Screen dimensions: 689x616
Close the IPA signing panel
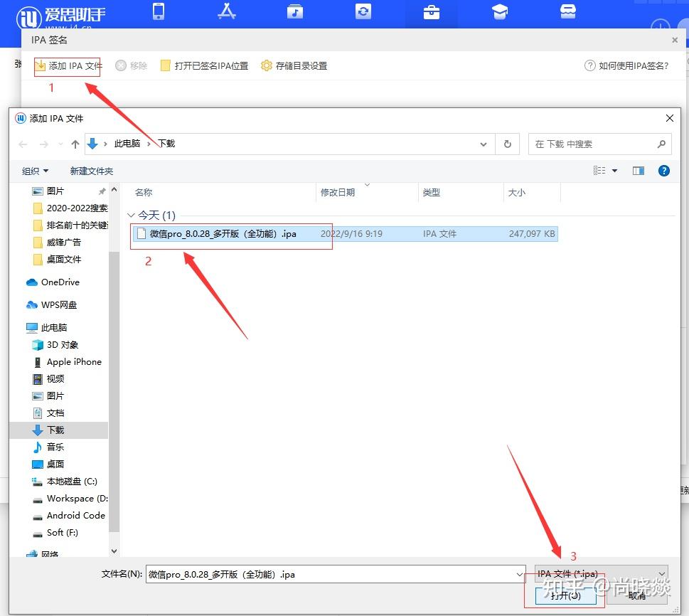[675, 40]
